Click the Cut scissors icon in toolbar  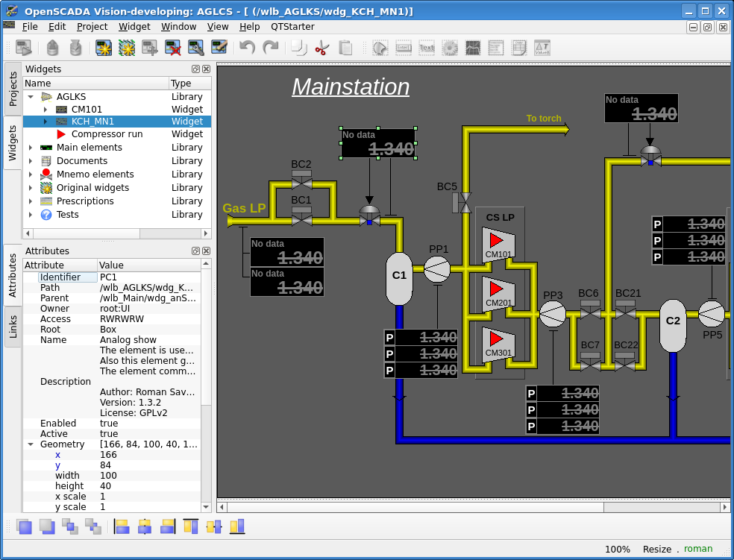321,48
